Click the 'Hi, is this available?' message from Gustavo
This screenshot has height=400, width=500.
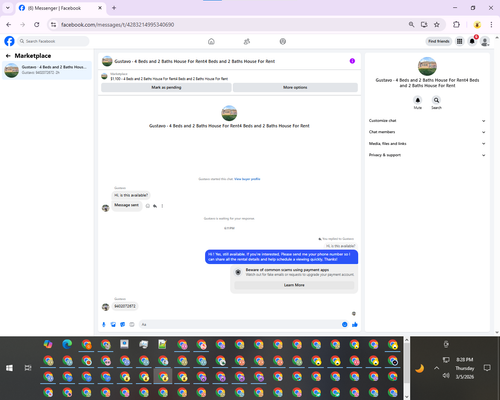[131, 195]
